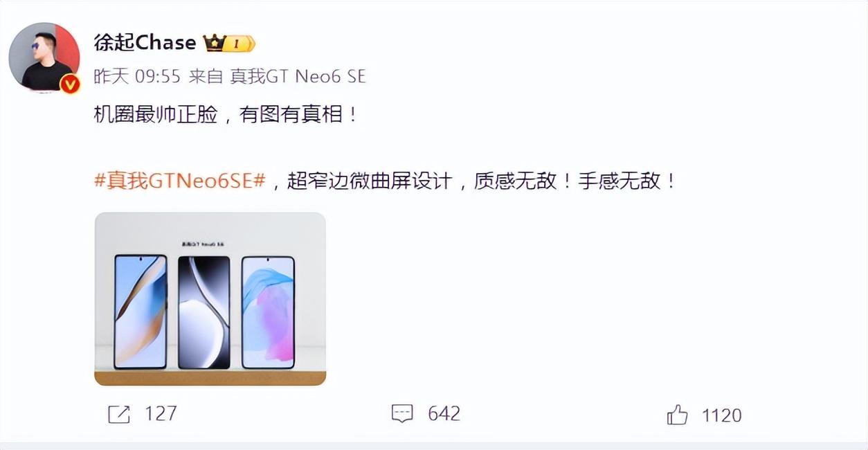Screen dimensions: 868x450
Task: Open comments via the speech bubble icon
Action: click(402, 414)
